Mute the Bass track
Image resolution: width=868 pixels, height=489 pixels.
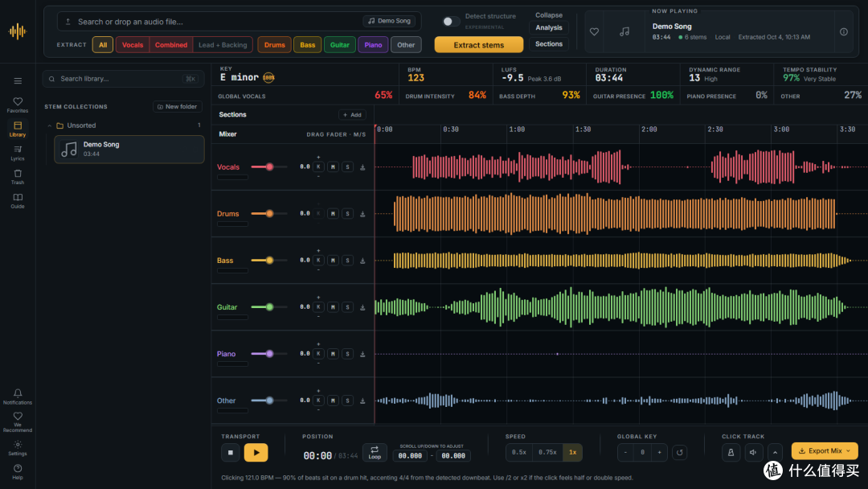point(333,261)
